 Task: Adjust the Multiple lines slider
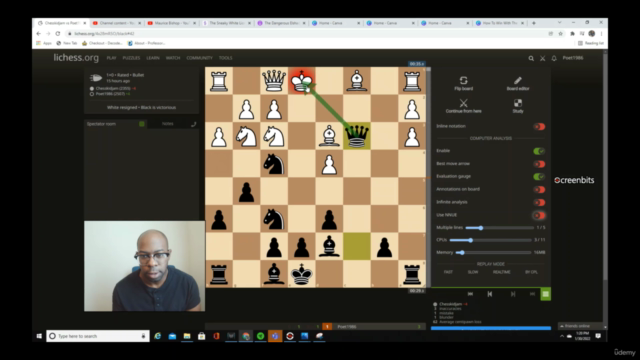pos(499,228)
